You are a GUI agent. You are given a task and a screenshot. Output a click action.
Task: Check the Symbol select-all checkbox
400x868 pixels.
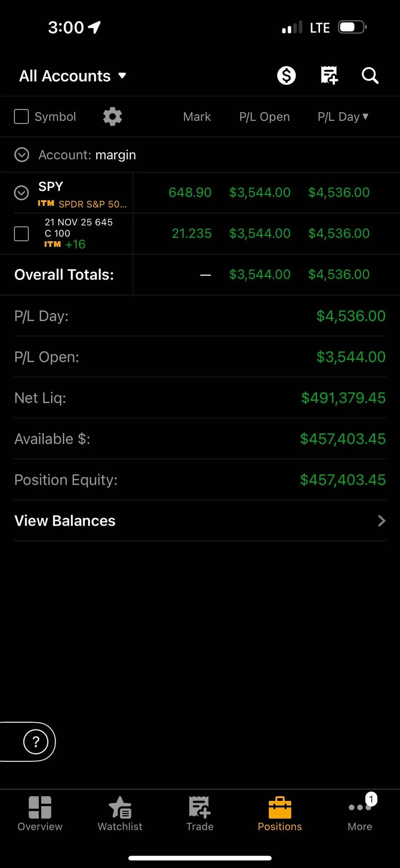pyautogui.click(x=21, y=116)
